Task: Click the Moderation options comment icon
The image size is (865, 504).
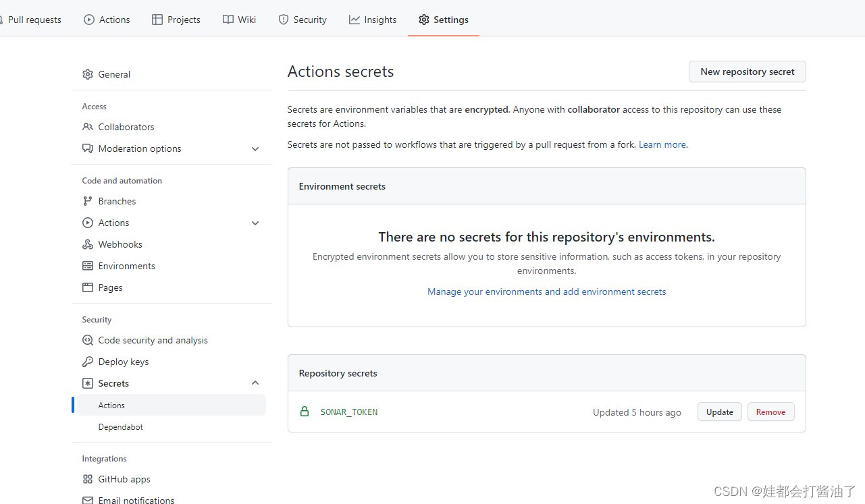Action: click(x=88, y=148)
